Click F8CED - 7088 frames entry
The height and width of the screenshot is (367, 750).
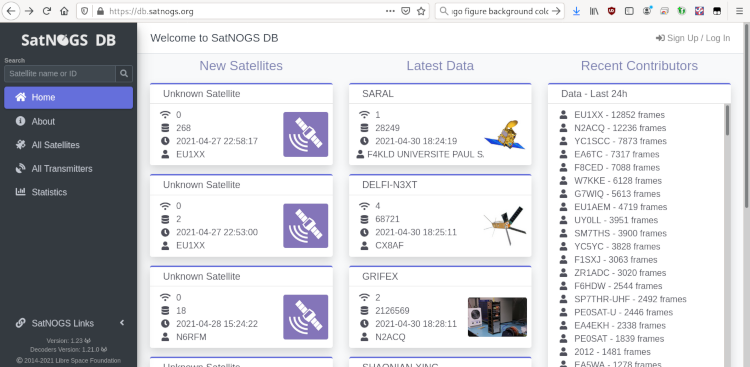point(617,167)
